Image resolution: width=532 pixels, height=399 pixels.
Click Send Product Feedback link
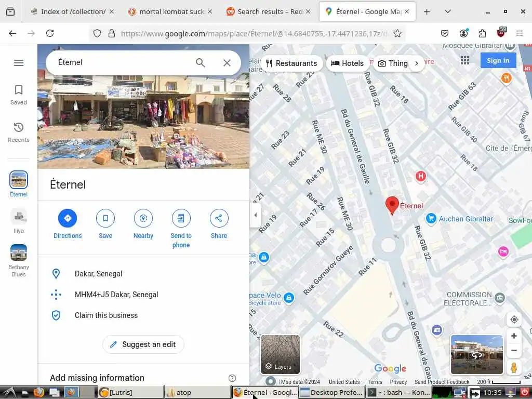[442, 382]
